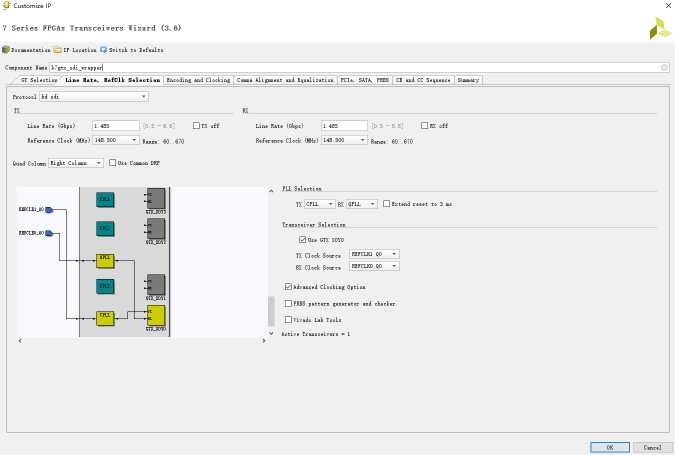Toggle the RX off checkbox

tap(424, 125)
